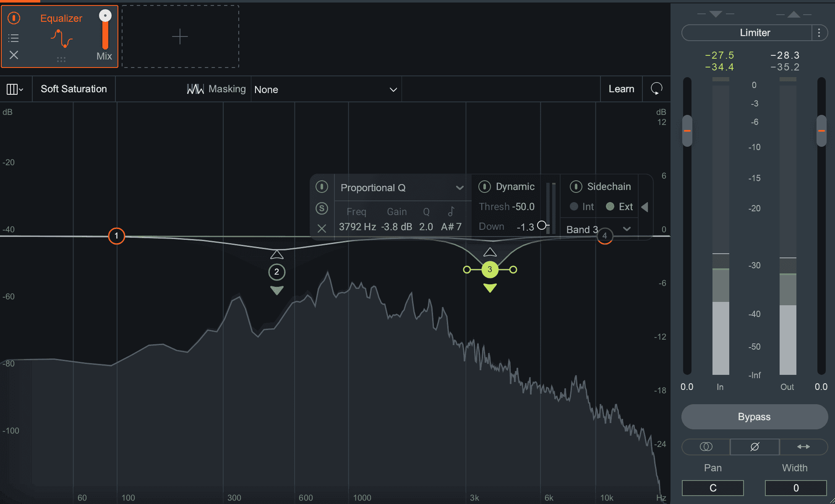Click the right Q handle of node 3

(x=513, y=270)
